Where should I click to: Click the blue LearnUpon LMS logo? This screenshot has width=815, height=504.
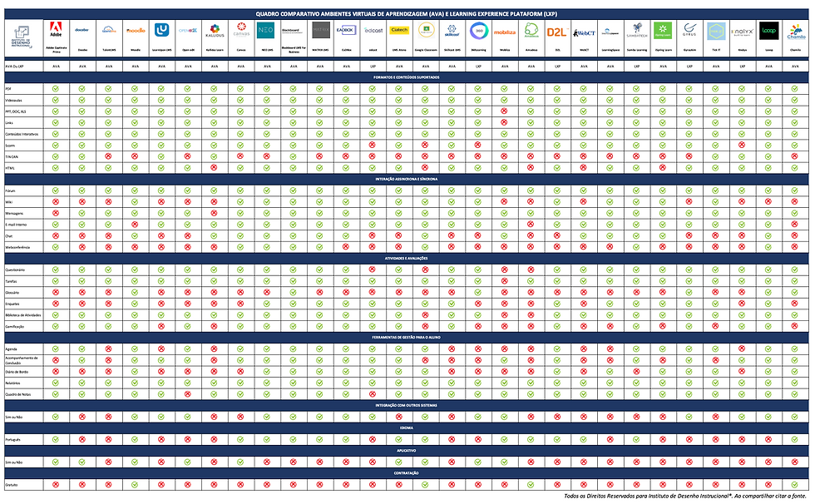pos(161,30)
